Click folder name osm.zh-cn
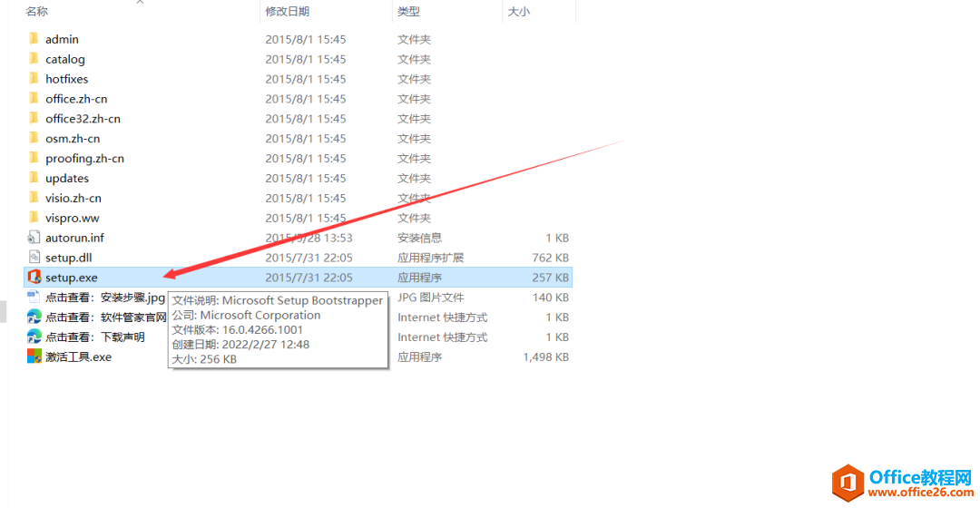The image size is (980, 508). point(73,139)
